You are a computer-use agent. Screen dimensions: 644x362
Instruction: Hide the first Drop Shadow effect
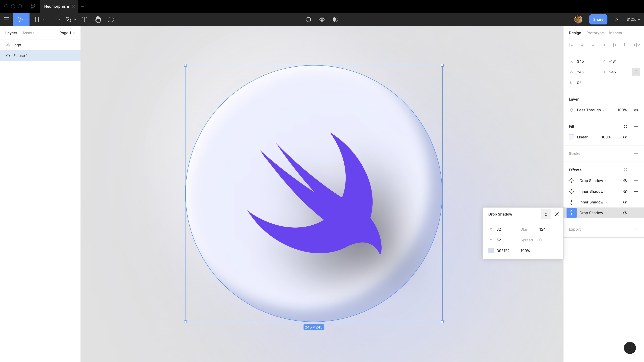[625, 181]
